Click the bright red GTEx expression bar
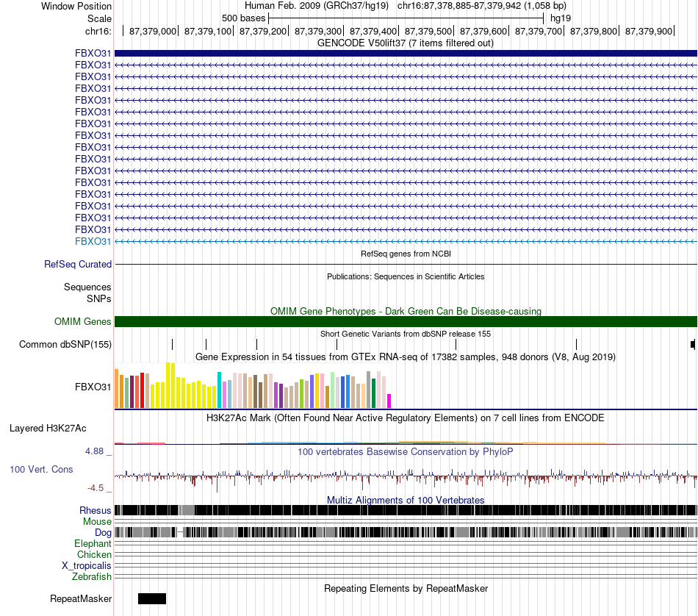This screenshot has height=616, width=698. pyautogui.click(x=143, y=390)
